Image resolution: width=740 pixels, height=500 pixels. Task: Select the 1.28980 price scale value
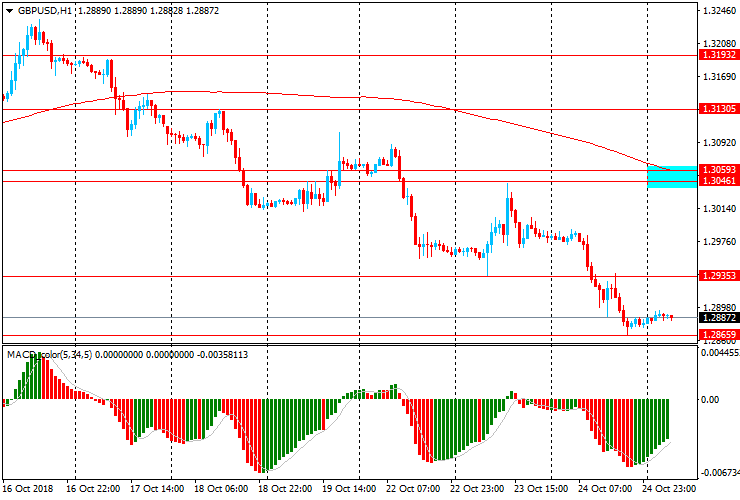[x=719, y=308]
